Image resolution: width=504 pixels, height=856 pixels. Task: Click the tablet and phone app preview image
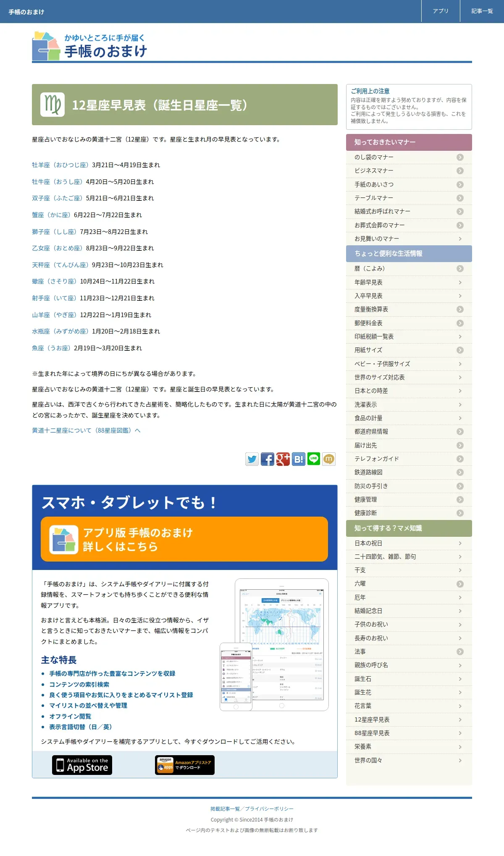click(x=274, y=645)
